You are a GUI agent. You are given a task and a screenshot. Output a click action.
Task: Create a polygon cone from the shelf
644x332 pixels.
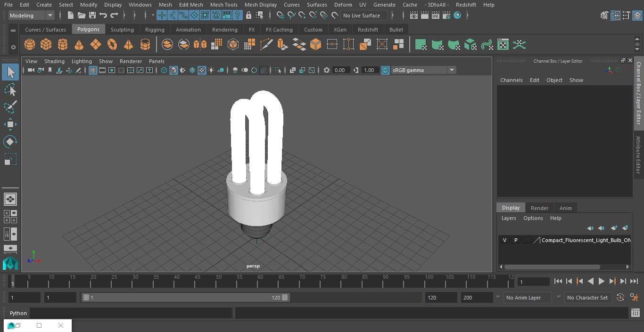79,45
